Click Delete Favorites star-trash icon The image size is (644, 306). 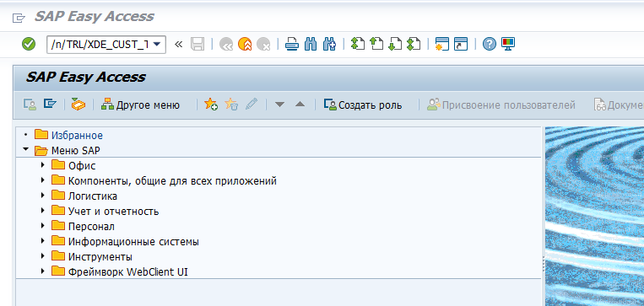231,105
